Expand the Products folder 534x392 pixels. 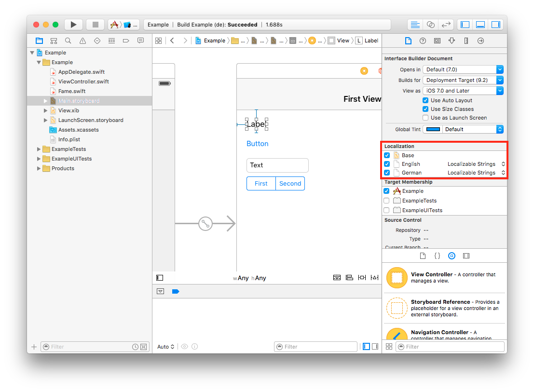(x=39, y=168)
